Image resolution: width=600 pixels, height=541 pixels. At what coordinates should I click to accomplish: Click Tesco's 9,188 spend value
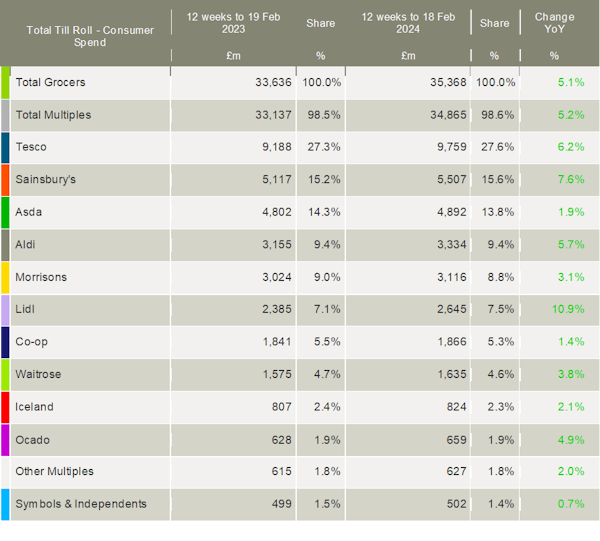click(277, 147)
